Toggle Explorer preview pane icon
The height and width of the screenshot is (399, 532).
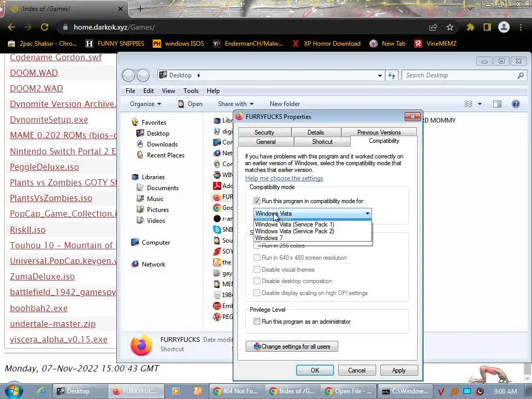pos(497,104)
